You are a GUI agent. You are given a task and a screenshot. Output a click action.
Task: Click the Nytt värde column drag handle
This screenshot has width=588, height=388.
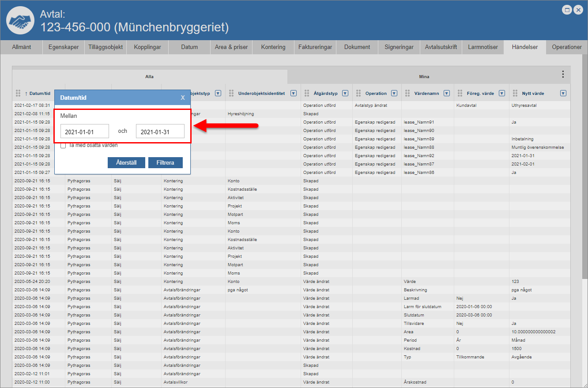[515, 93]
